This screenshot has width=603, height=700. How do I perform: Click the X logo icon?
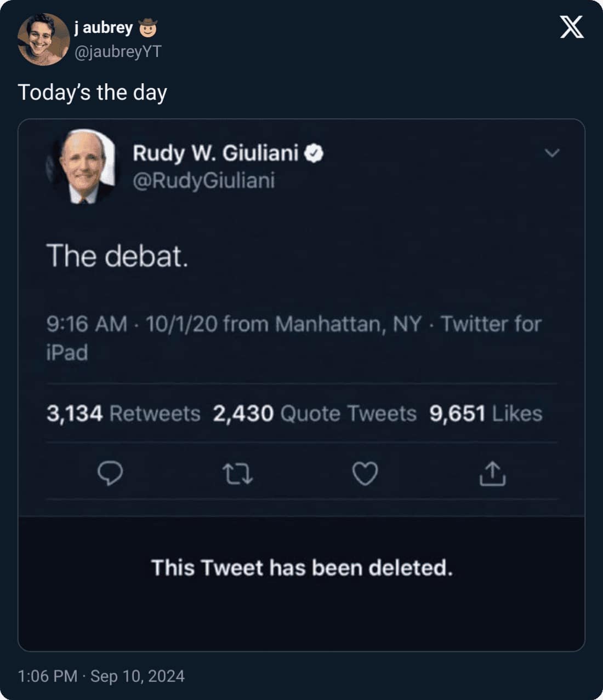coord(572,26)
